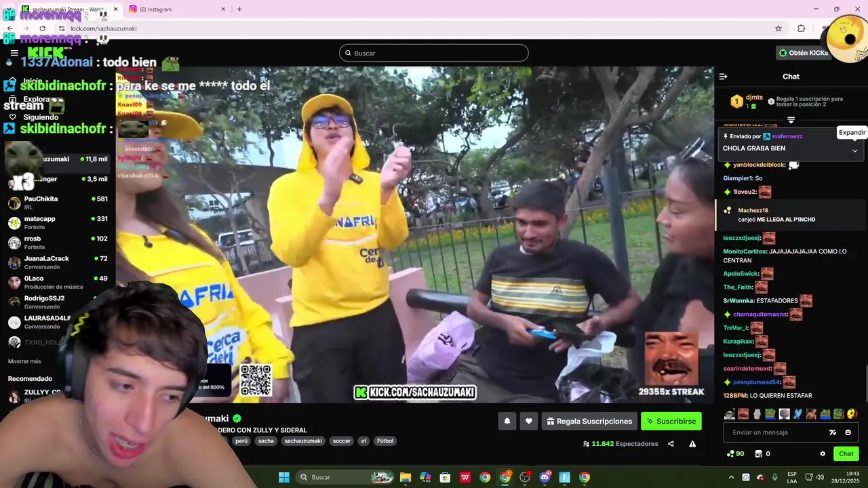Viewport: 868px width, 488px height.
Task: Go back in browser history
Action: point(10,28)
